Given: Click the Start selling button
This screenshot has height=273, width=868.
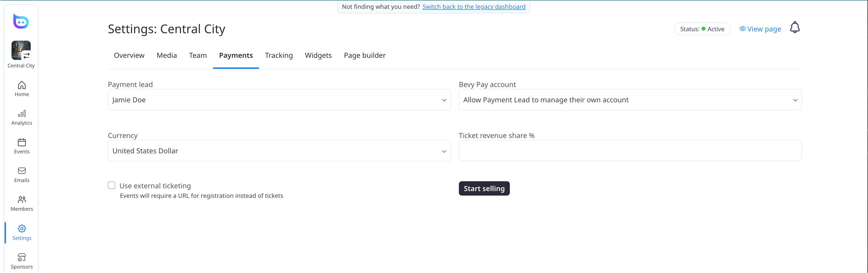Looking at the screenshot, I should 484,188.
